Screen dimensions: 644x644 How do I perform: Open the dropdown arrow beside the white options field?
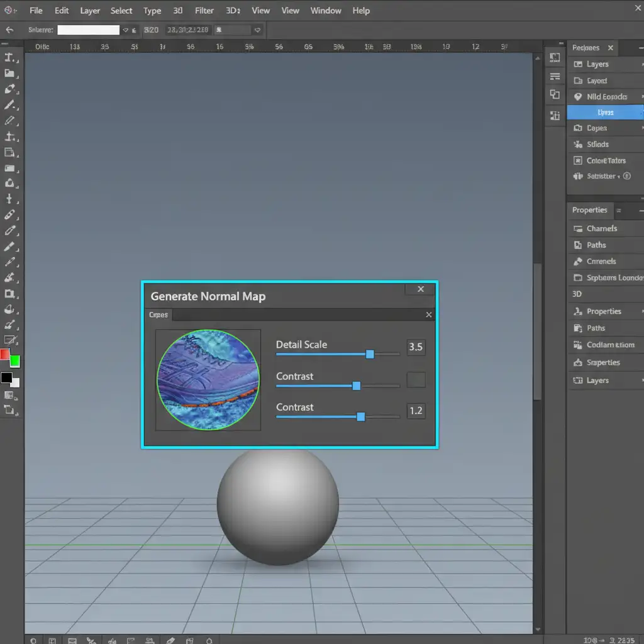click(x=126, y=30)
